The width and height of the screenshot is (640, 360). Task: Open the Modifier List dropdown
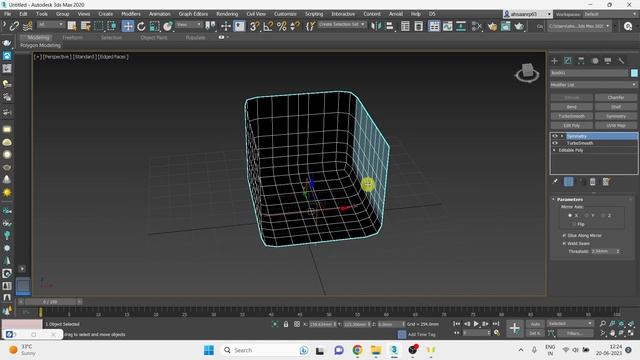(594, 84)
